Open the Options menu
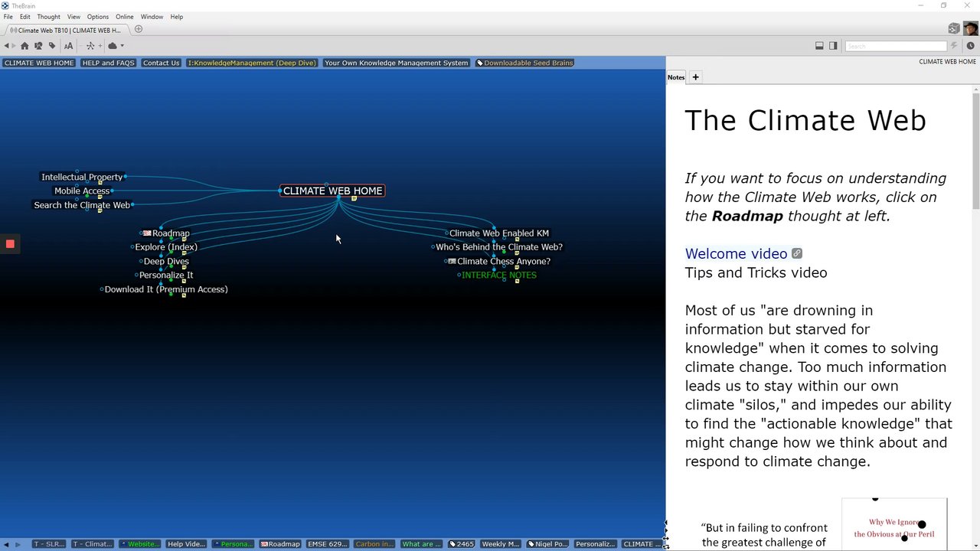980x551 pixels. 97,17
